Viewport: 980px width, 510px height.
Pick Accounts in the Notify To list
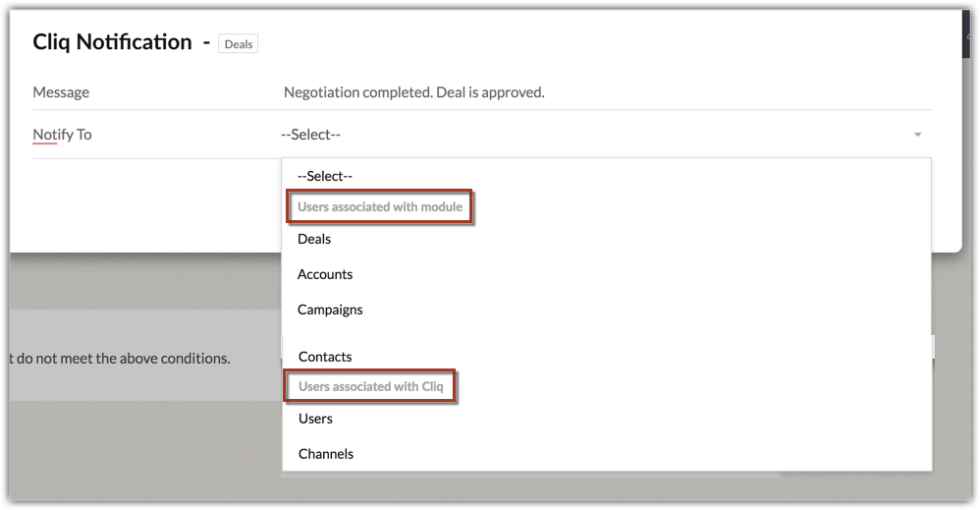point(325,274)
